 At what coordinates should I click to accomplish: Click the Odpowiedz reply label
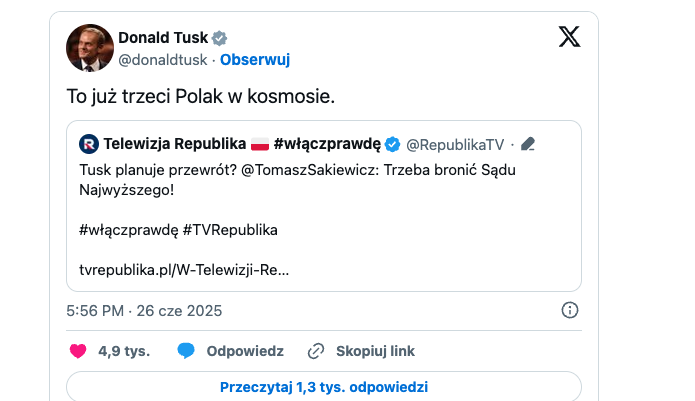click(245, 351)
